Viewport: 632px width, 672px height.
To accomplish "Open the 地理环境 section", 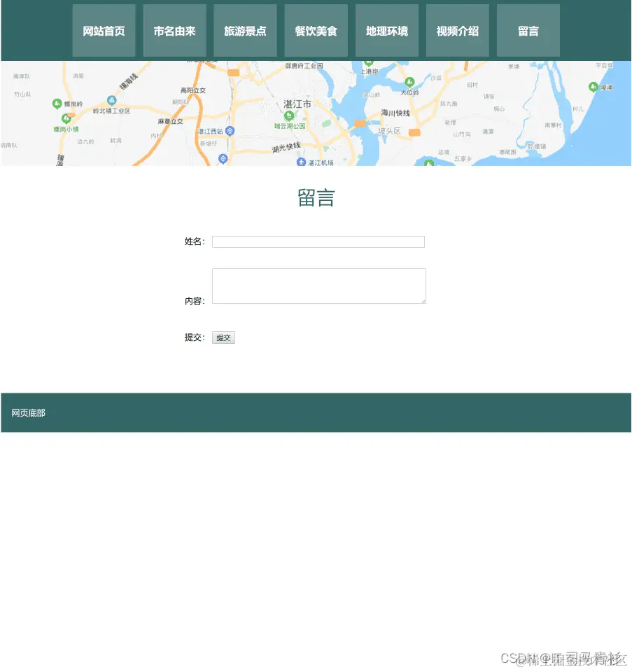I will [x=386, y=30].
